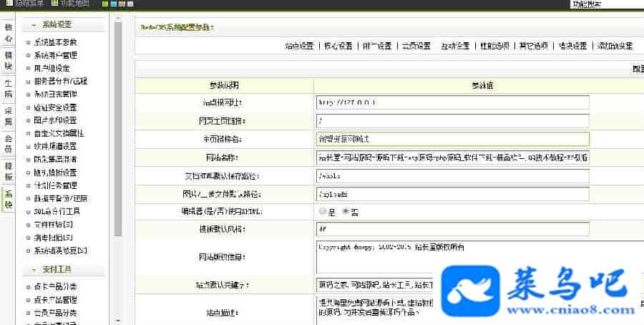Open SQL命令行工具 in the sidebar
This screenshot has width=644, height=325.
57,212
